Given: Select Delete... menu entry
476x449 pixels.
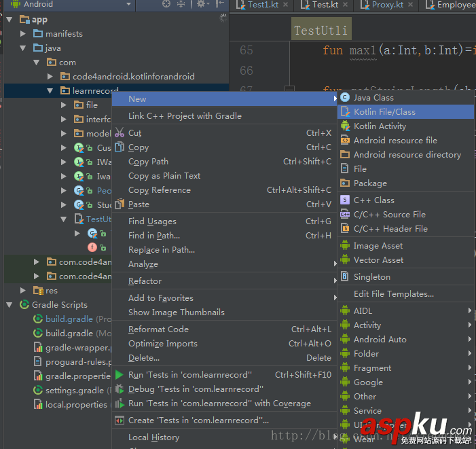Looking at the screenshot, I should point(225,357).
